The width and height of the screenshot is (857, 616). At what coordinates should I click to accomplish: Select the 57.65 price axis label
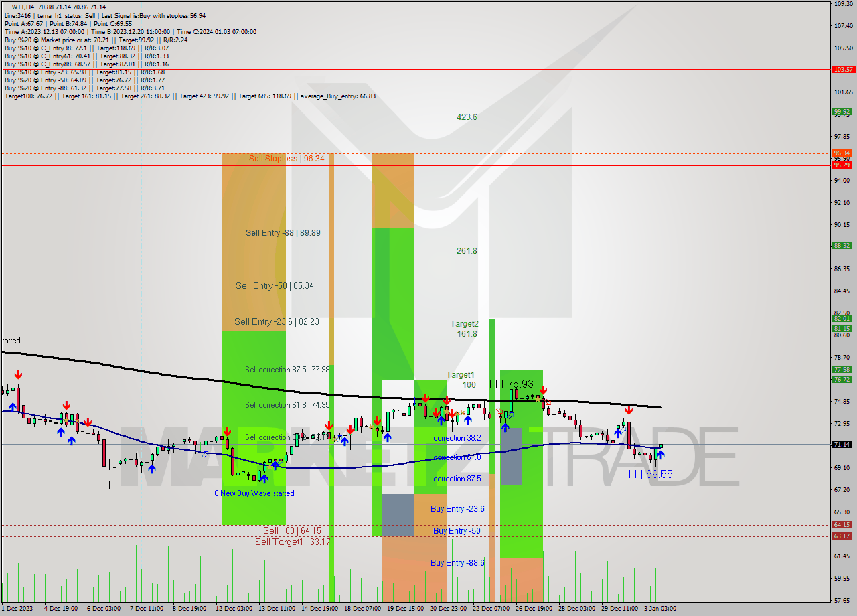(x=843, y=600)
